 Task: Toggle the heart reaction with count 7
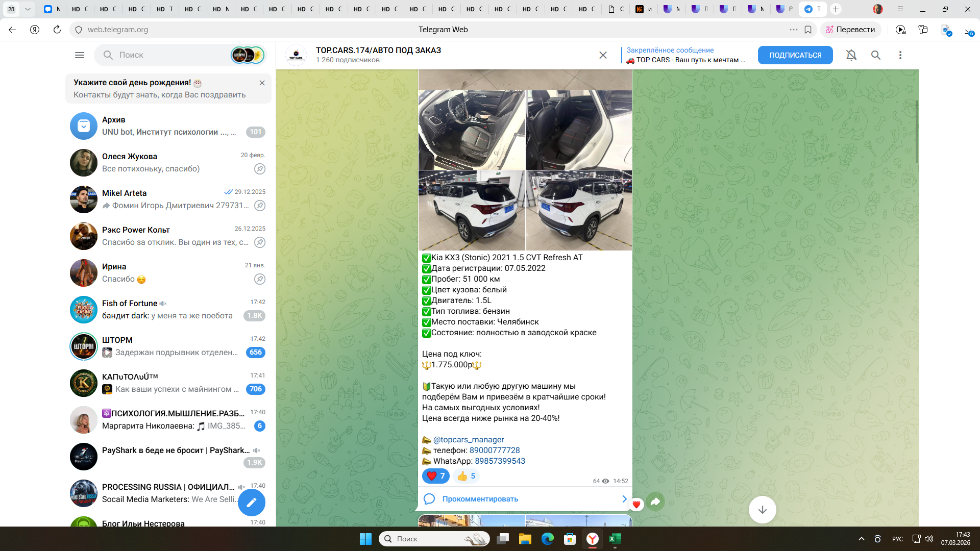coord(436,476)
